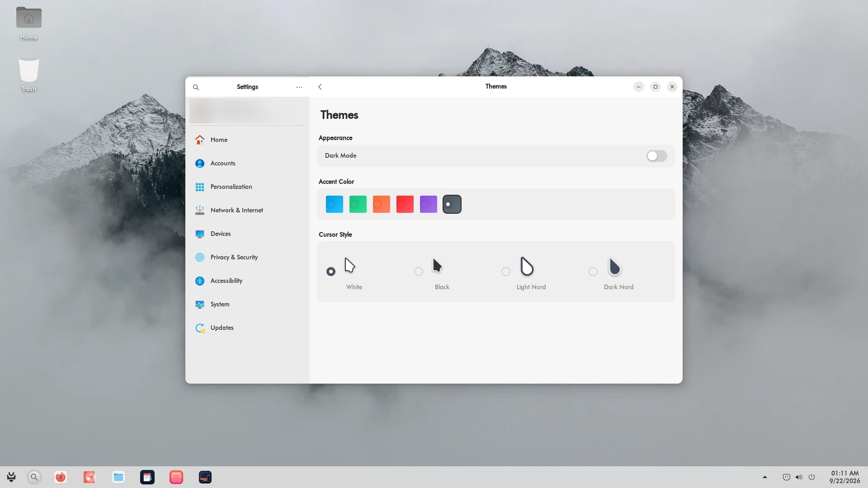Open the Trash on desktop

click(x=28, y=75)
